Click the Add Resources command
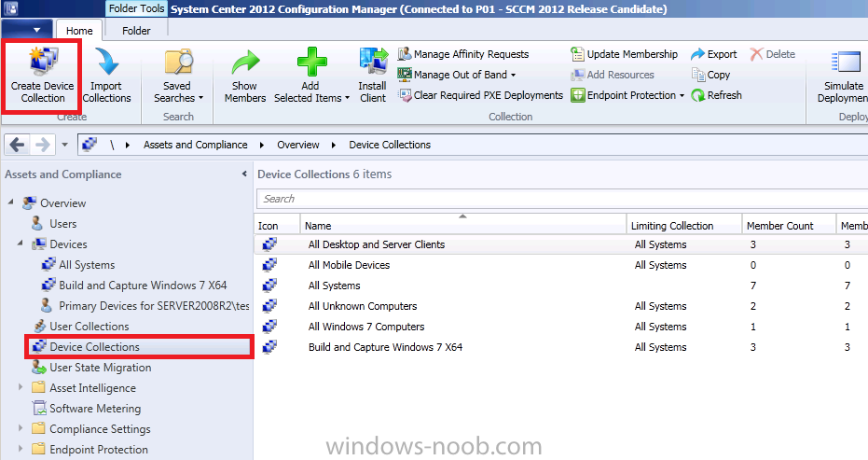This screenshot has width=868, height=460. coord(613,75)
